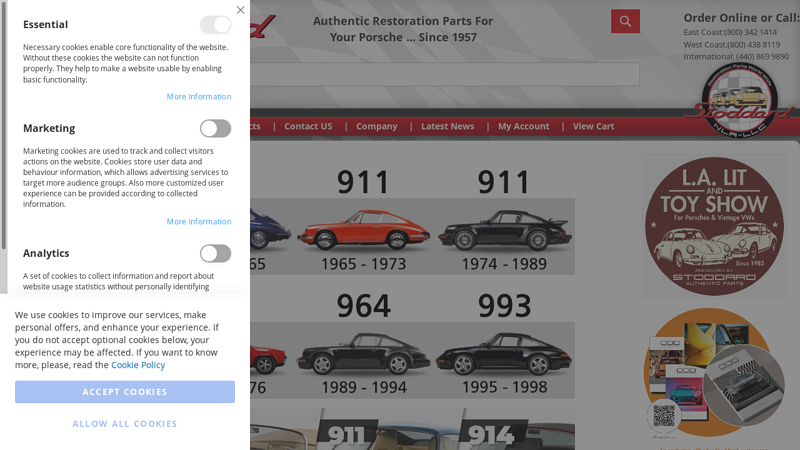
Task: Click the East Coast phone number
Action: click(x=751, y=32)
